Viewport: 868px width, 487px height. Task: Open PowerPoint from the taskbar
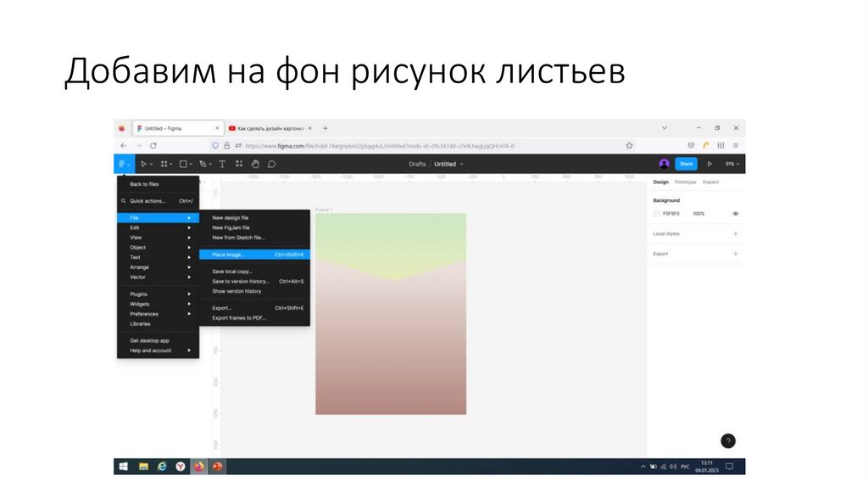click(218, 467)
